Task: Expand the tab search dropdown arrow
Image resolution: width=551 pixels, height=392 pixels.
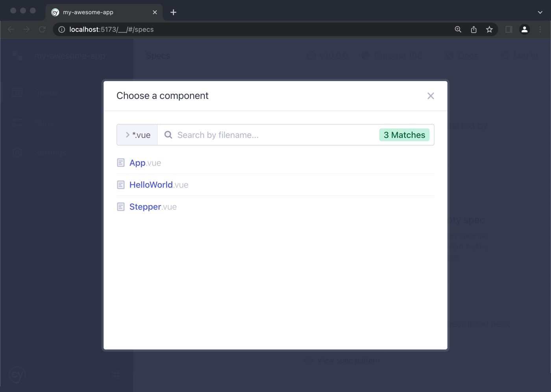Action: 540,12
